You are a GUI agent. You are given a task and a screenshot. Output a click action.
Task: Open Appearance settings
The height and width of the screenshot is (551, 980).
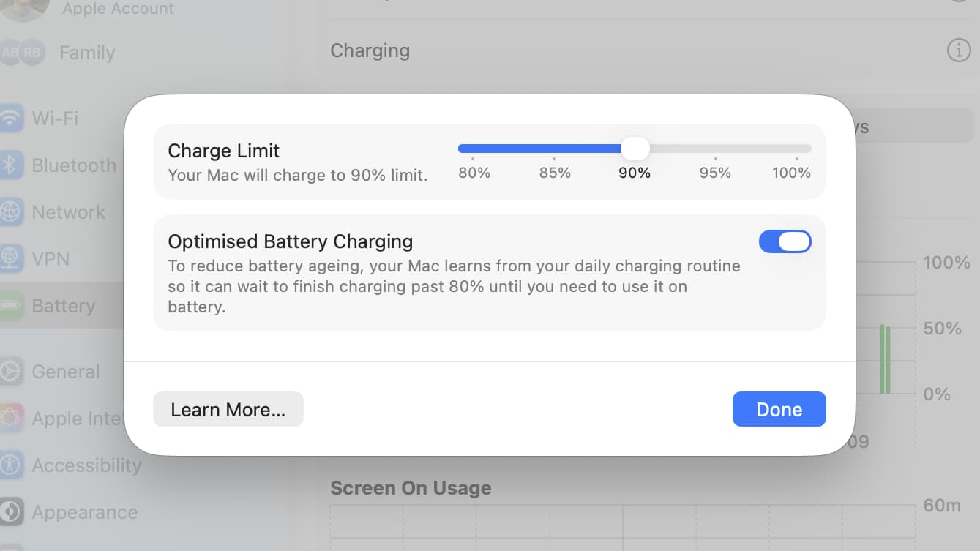point(84,512)
